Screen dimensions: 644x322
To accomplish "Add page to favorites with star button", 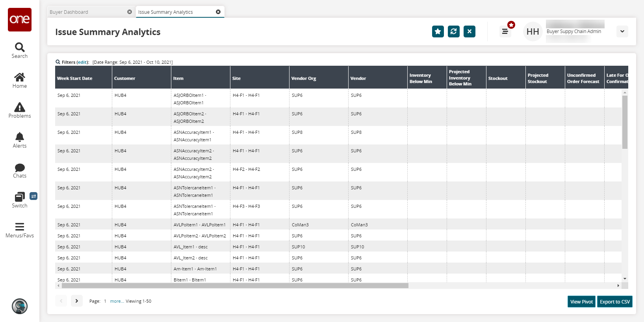I will (x=438, y=31).
